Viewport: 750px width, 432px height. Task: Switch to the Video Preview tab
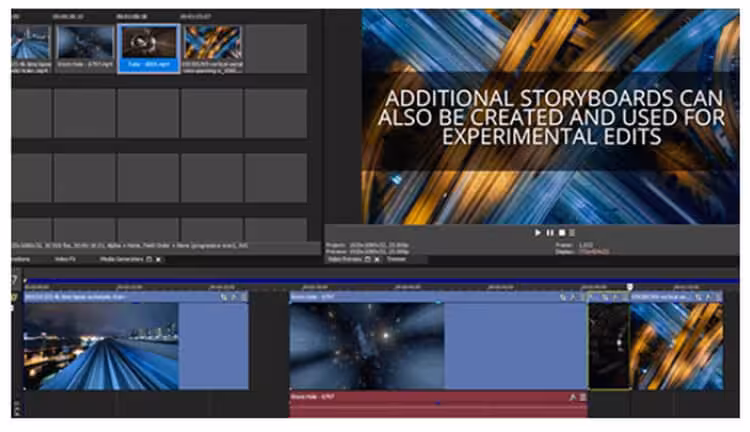344,259
